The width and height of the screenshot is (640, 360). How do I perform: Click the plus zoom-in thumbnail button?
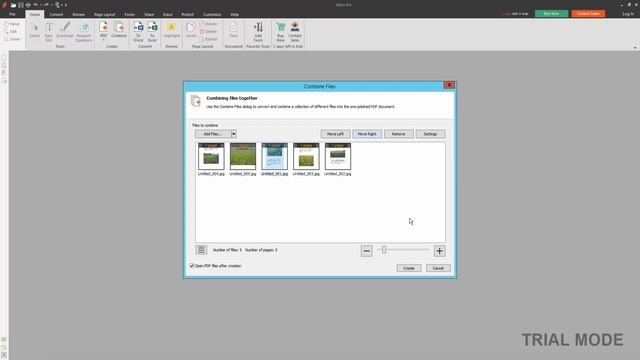point(440,251)
